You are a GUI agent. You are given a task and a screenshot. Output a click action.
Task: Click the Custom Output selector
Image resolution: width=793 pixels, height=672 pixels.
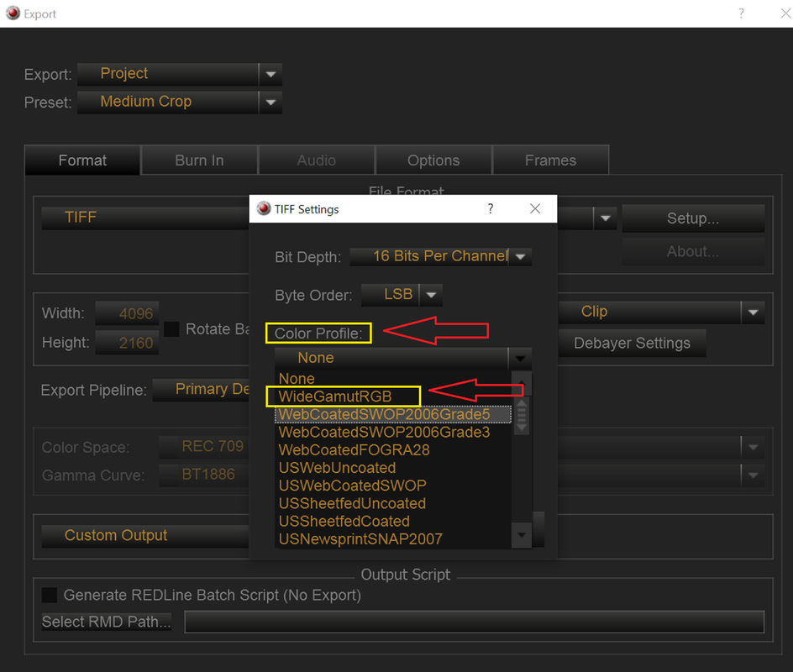point(145,535)
